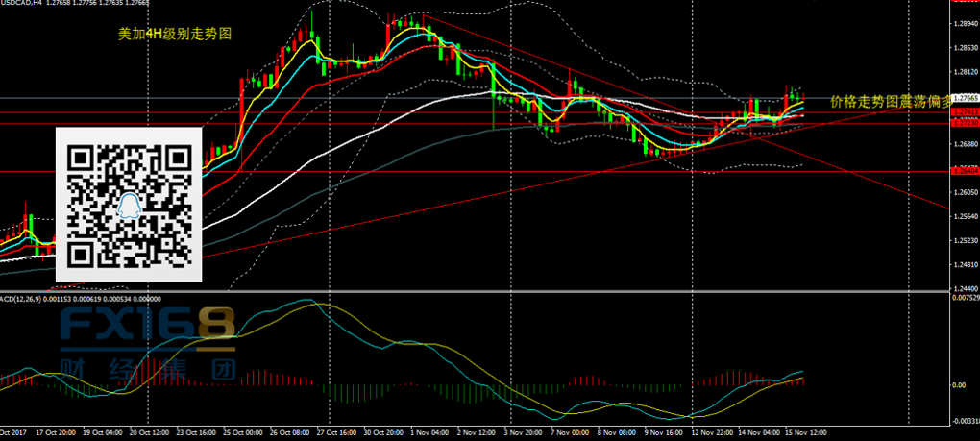
Task: Click the 1.25640 price axis label
Action: pyautogui.click(x=964, y=217)
